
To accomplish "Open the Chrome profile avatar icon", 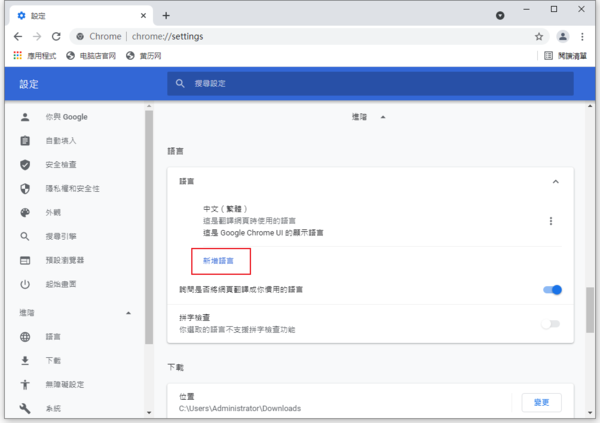I will coord(563,36).
